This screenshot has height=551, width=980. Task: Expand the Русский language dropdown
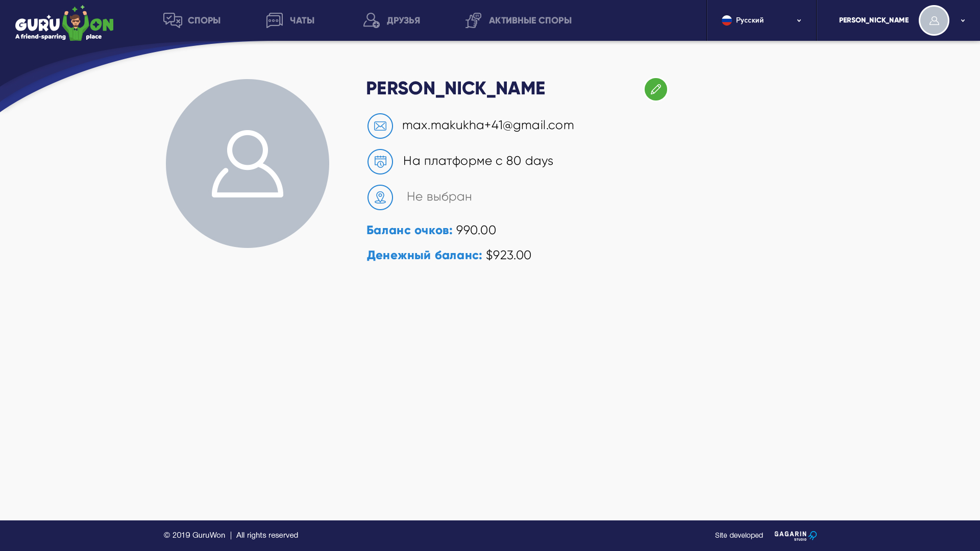tap(762, 20)
